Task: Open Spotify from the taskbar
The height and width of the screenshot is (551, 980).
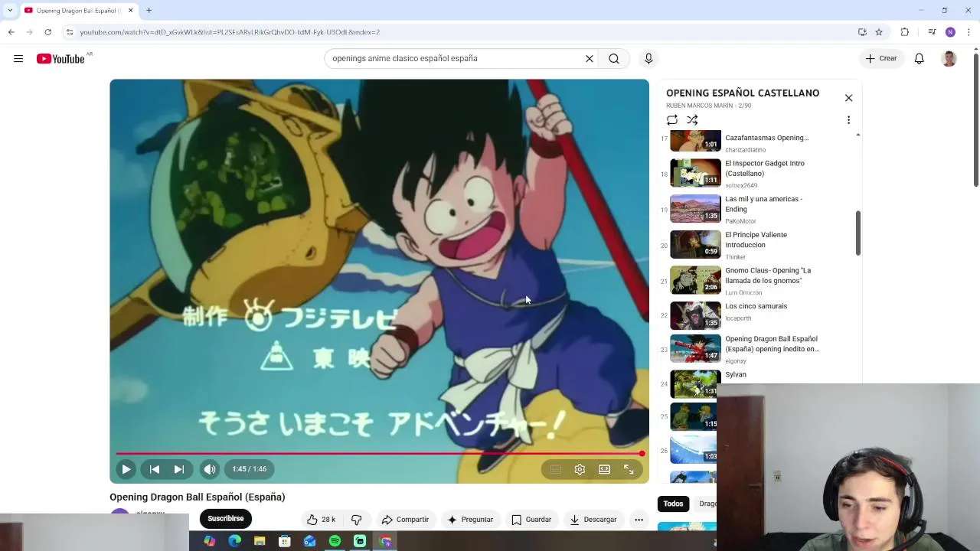Action: tap(335, 541)
